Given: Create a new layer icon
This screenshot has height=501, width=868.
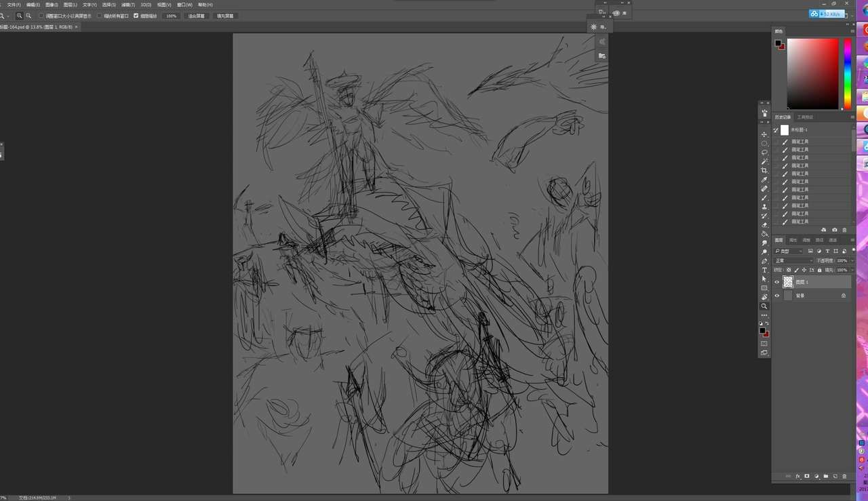Looking at the screenshot, I should click(835, 477).
